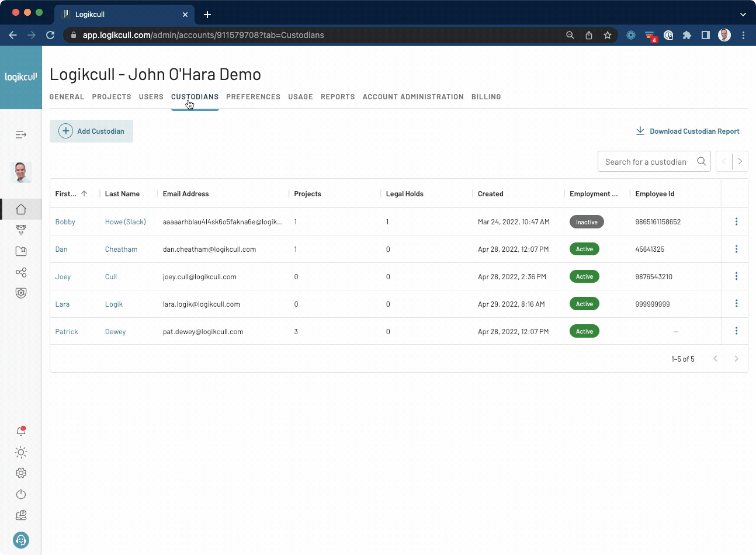Open the user profile avatar in sidebar
Viewport: 756px width, 555px height.
click(21, 172)
